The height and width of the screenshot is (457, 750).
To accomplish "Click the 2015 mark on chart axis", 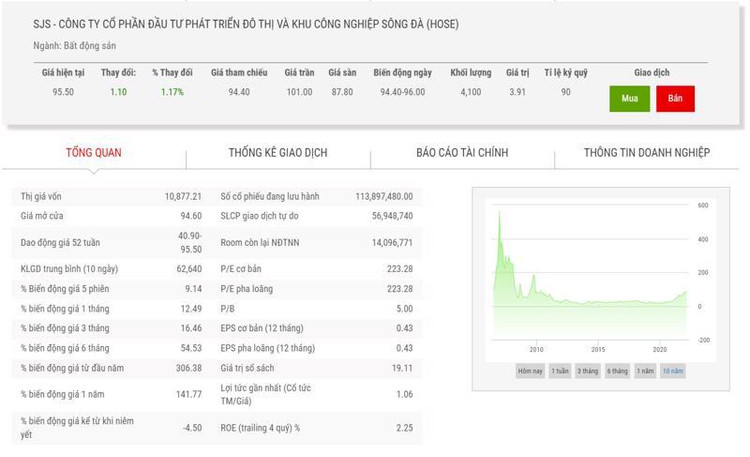I will tap(598, 349).
